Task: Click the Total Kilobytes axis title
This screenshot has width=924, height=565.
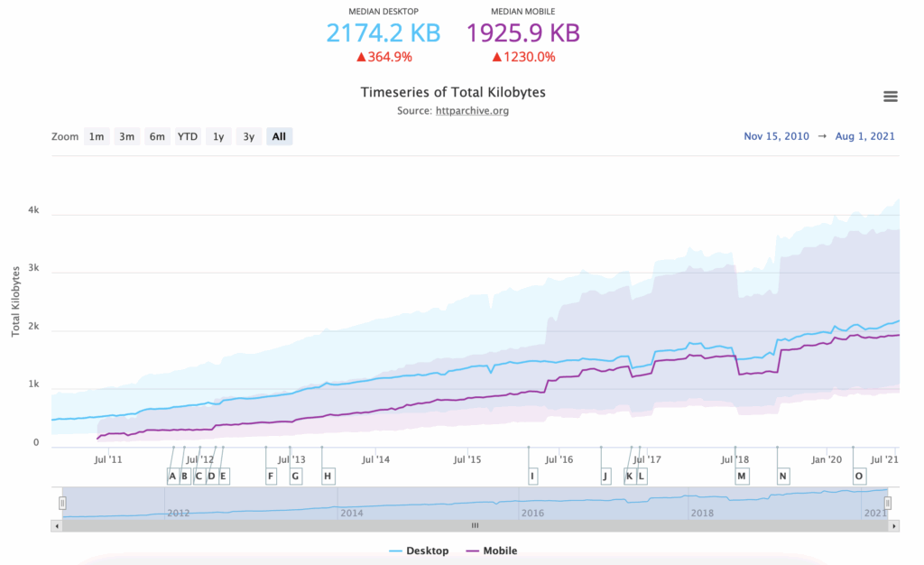Action: point(16,301)
